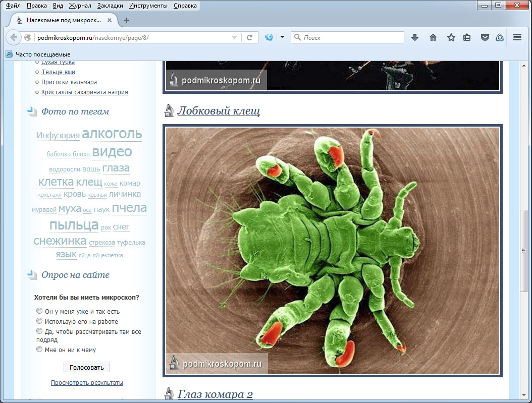Bookmark this page with the star icon
This screenshot has width=532, height=403.
(x=451, y=37)
